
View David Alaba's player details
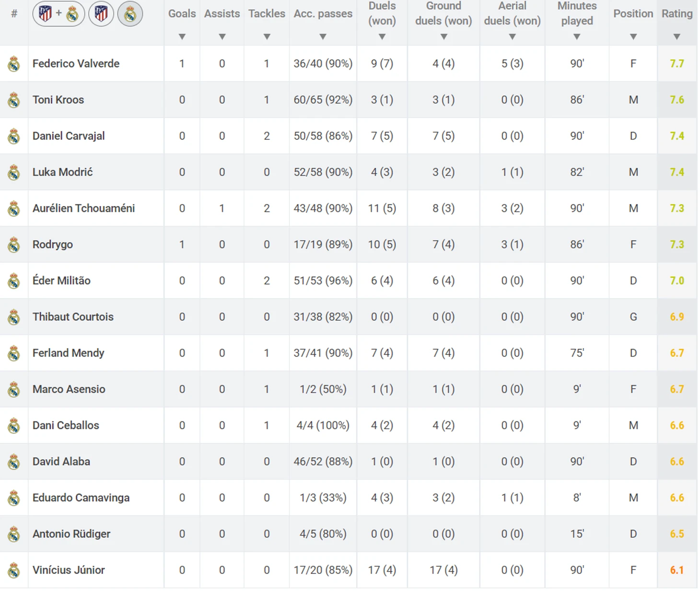click(61, 462)
